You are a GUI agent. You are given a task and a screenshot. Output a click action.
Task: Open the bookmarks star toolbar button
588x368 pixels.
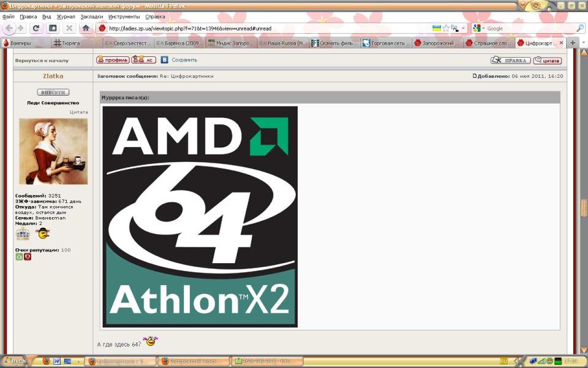point(53,28)
